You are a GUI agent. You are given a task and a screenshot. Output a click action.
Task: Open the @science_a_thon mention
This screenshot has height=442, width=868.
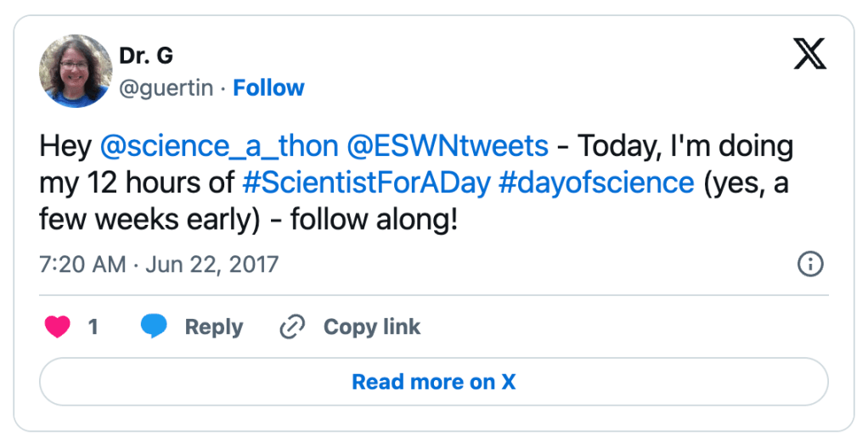pyautogui.click(x=219, y=147)
